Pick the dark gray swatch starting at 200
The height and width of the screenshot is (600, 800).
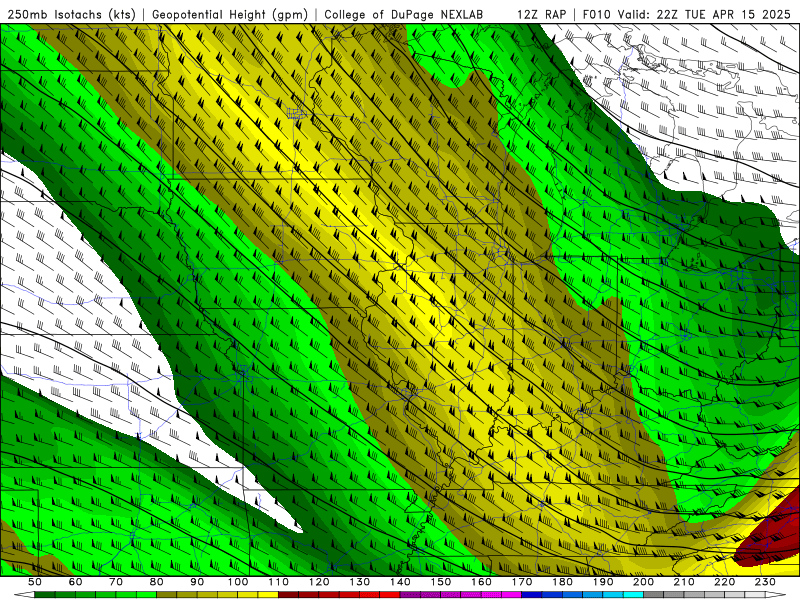point(654,595)
